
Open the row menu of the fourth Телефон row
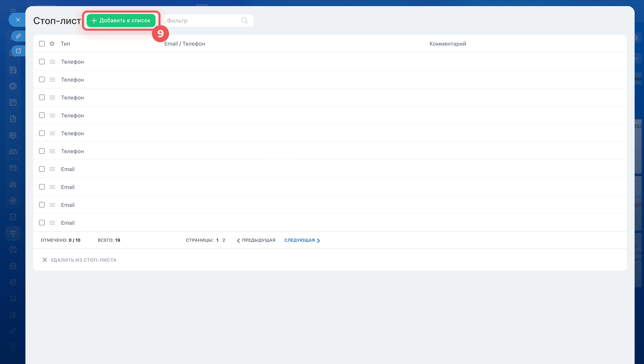tap(52, 115)
